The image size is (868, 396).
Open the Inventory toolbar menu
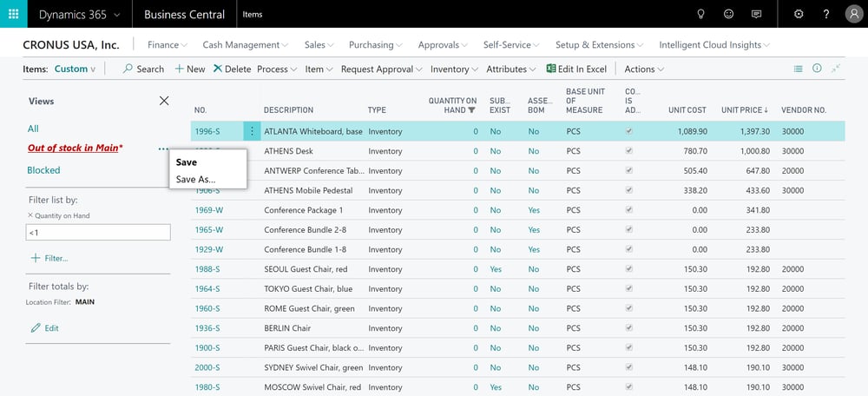point(454,69)
